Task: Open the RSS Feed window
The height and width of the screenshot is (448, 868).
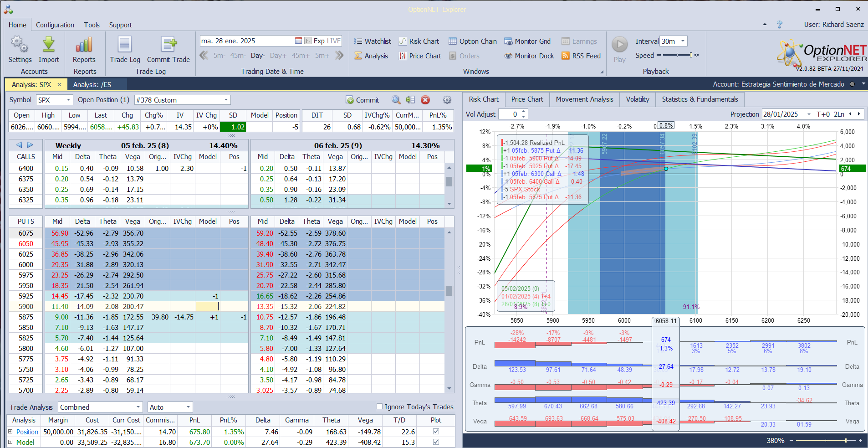Action: tap(581, 56)
